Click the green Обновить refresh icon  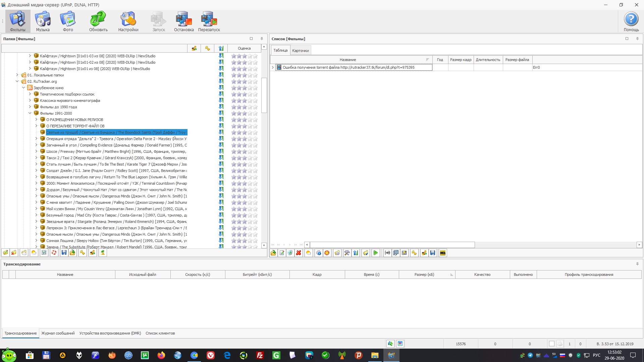pyautogui.click(x=98, y=19)
